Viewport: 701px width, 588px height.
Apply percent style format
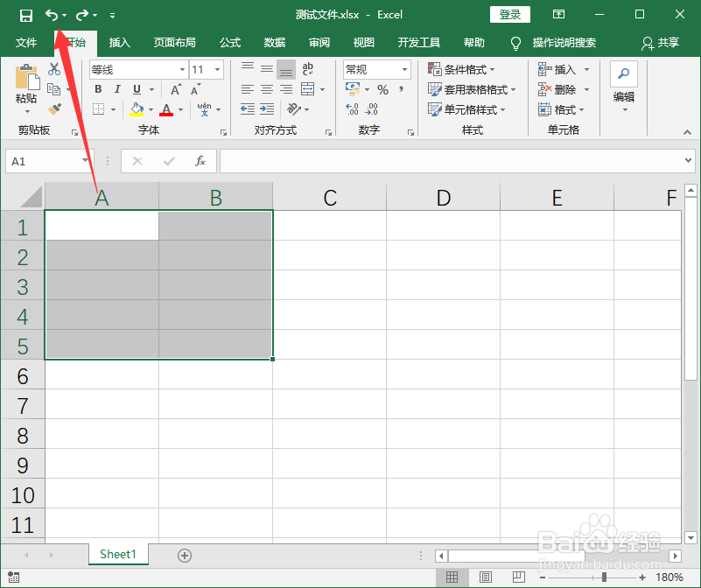[x=382, y=90]
